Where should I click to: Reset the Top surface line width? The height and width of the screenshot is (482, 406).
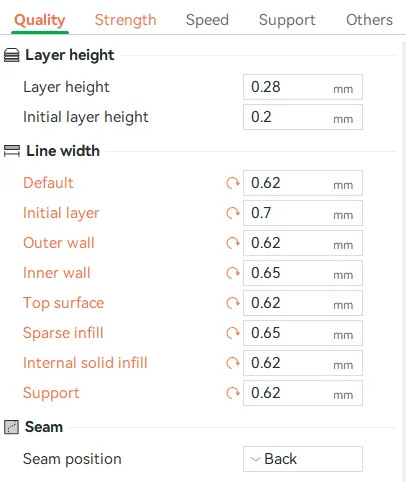[x=233, y=303]
